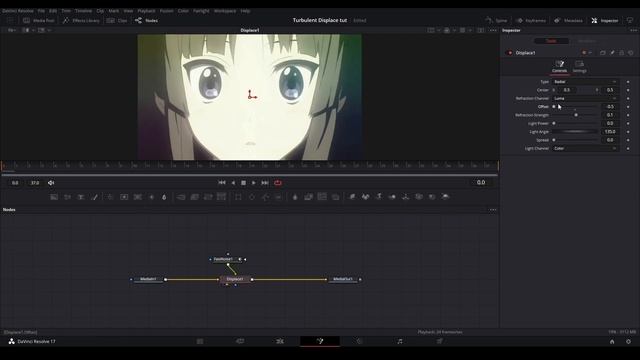Open the Playback menu

point(146,11)
